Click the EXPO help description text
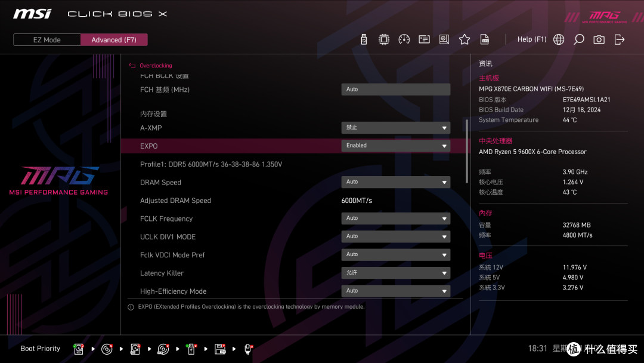 click(251, 307)
